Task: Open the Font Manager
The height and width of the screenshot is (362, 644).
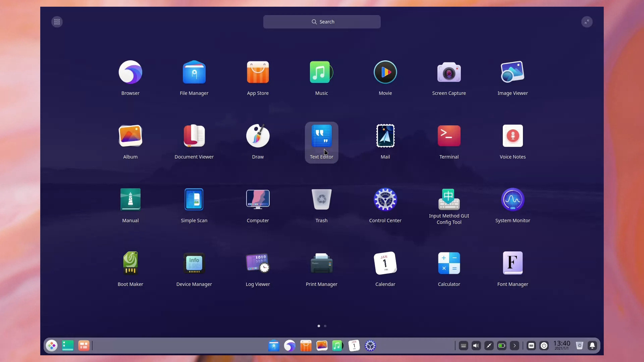Action: 513,263
